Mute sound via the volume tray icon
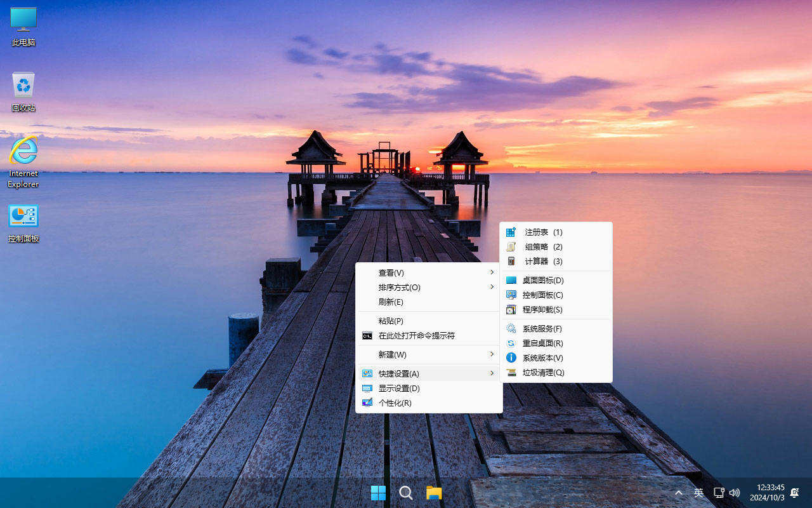 (x=734, y=493)
